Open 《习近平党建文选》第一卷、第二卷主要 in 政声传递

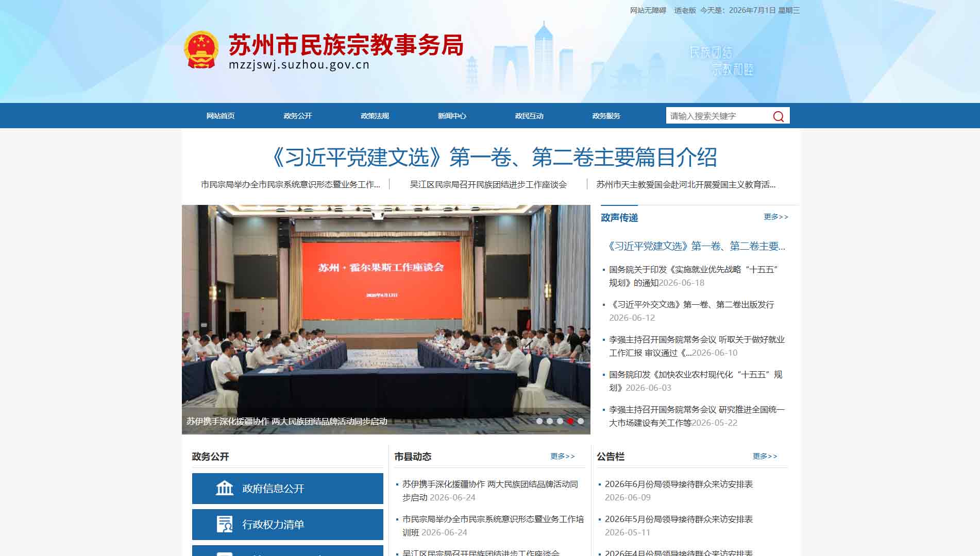coord(696,246)
